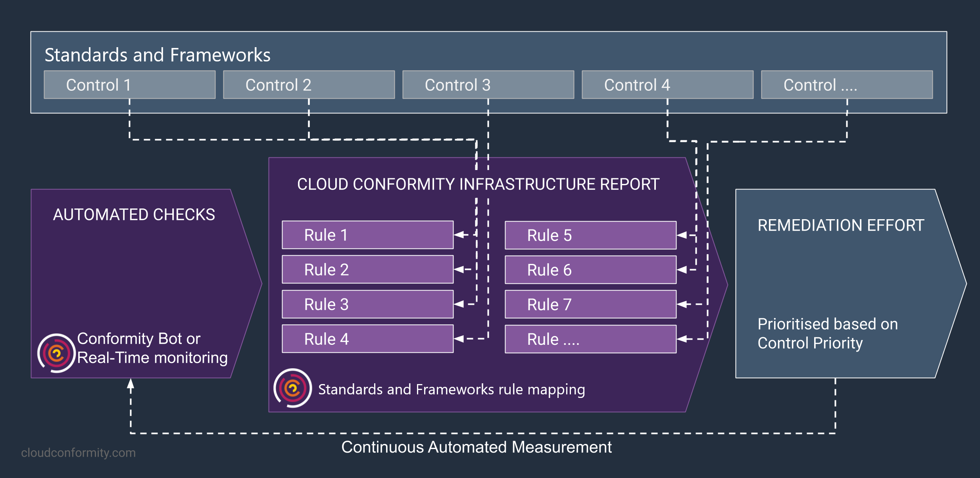Viewport: 980px width, 478px height.
Task: Select the Control 2 box
Action: coord(309,85)
